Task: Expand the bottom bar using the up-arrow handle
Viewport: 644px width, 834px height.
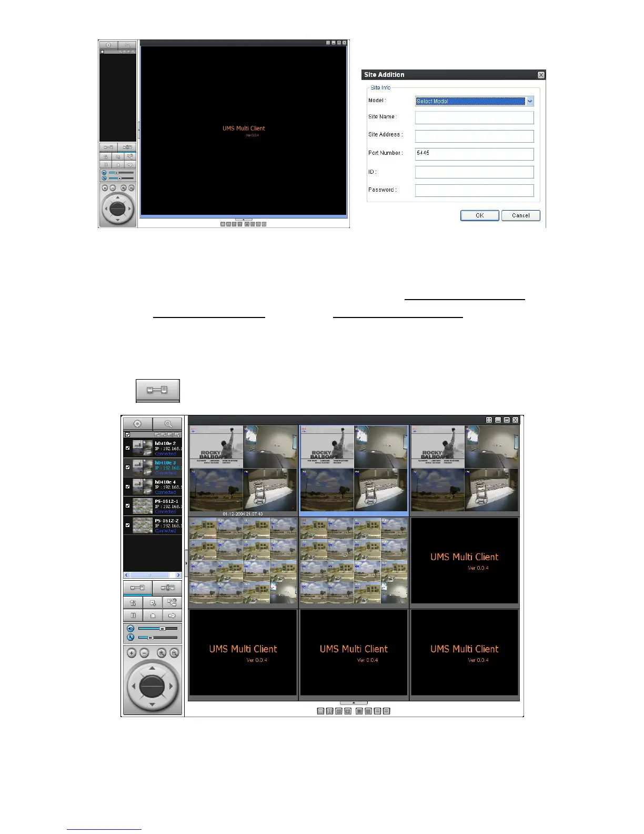Action: 354,703
